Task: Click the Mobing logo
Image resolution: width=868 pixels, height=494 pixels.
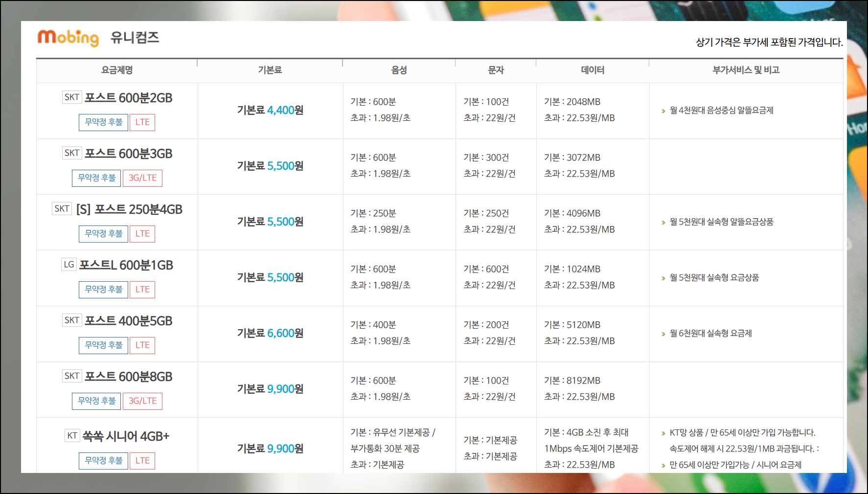Action: [69, 38]
